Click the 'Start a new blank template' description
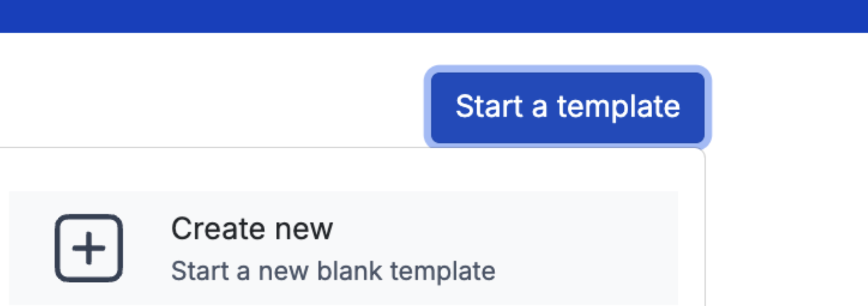This screenshot has height=306, width=868. point(333,272)
